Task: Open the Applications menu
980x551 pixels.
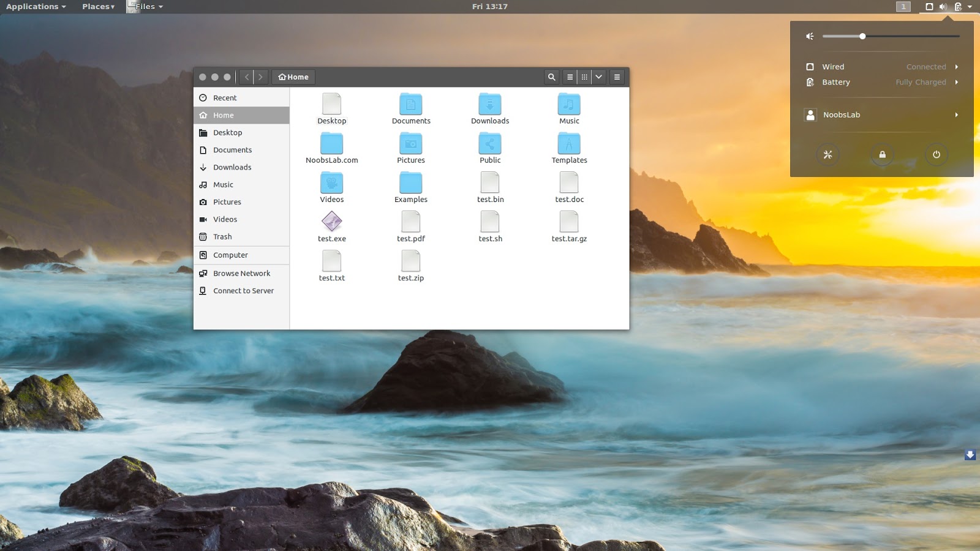Action: (32, 7)
